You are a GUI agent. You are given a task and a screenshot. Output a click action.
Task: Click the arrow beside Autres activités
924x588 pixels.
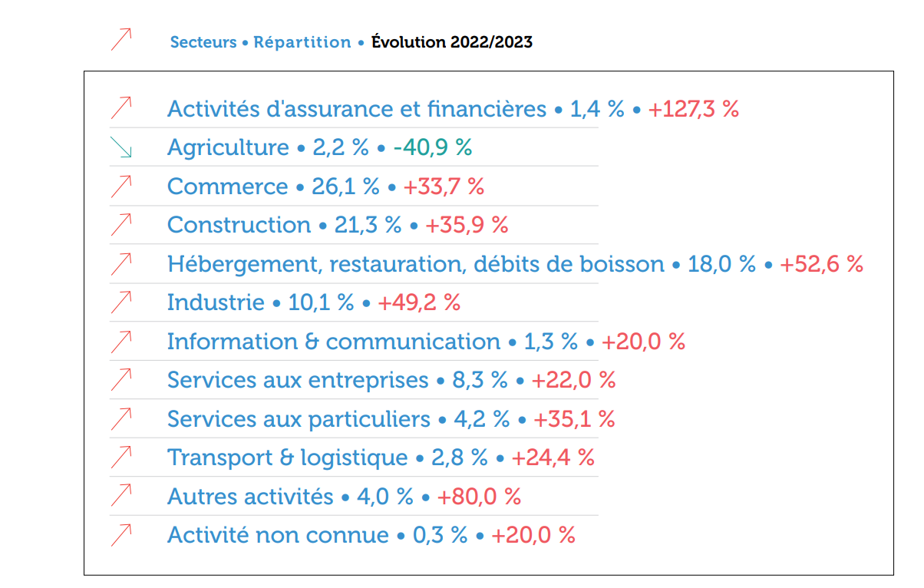pyautogui.click(x=121, y=497)
